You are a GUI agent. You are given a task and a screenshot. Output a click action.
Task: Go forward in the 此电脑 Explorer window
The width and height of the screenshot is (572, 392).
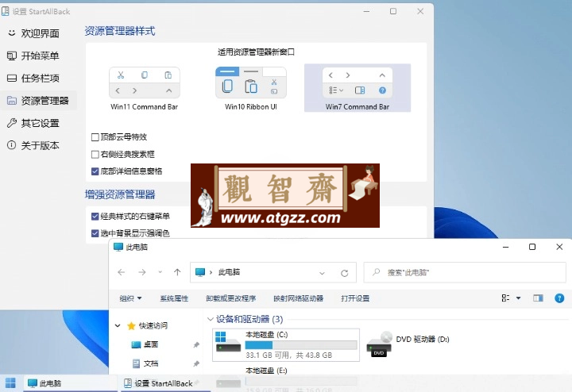[142, 272]
